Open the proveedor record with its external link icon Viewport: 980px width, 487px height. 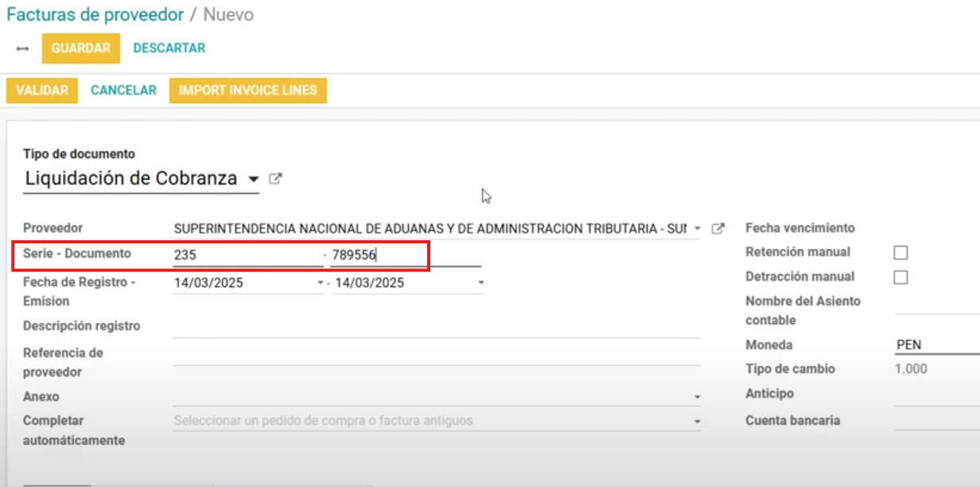718,228
